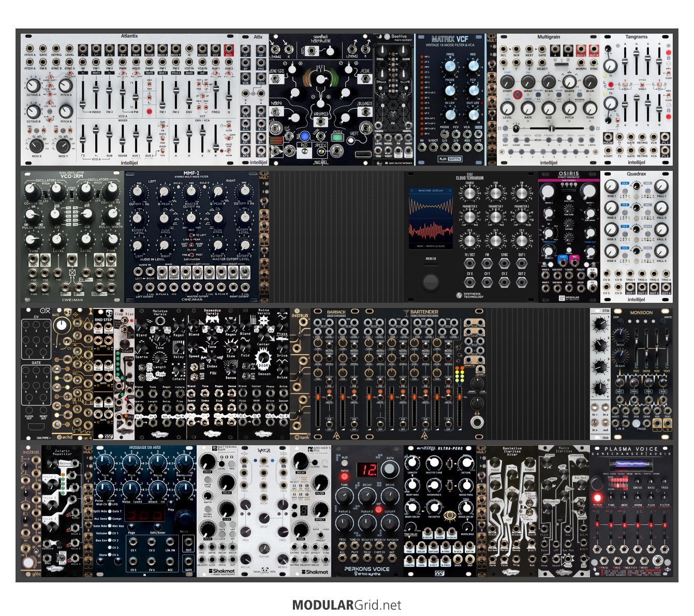Click the Q fader on Atlantix VCF

tap(229, 98)
